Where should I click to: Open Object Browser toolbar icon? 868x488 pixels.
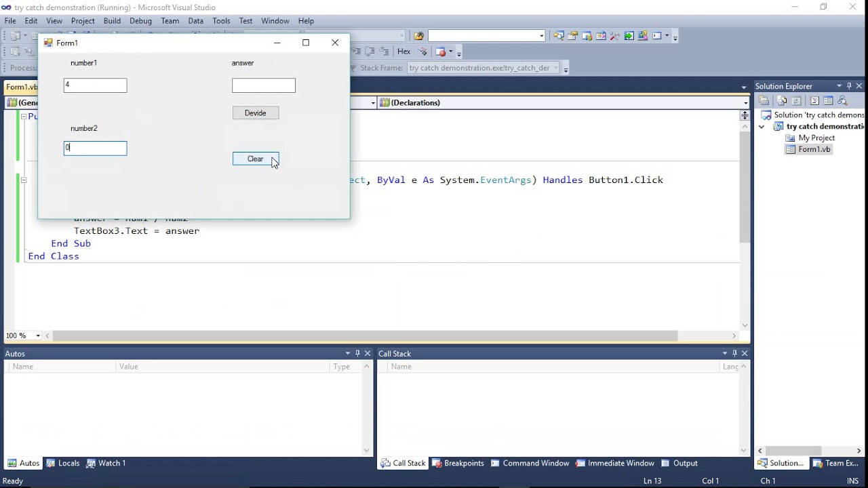click(601, 36)
